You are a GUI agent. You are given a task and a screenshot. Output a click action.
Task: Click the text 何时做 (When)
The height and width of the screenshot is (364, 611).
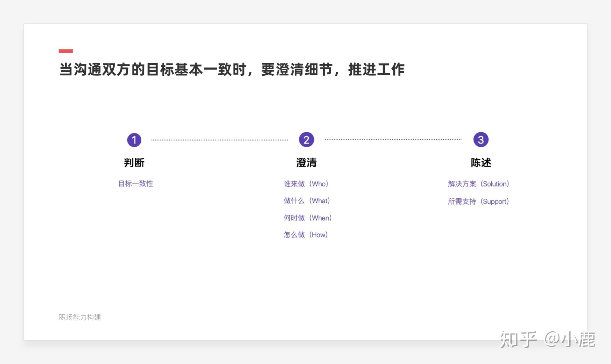click(308, 218)
